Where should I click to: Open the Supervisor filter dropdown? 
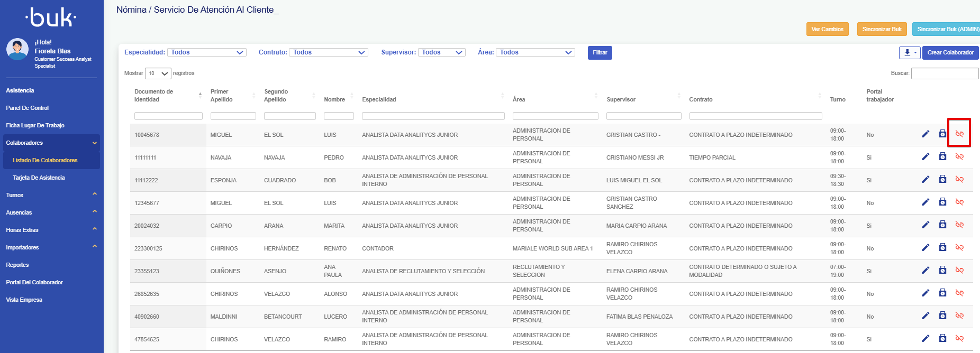[x=441, y=52]
